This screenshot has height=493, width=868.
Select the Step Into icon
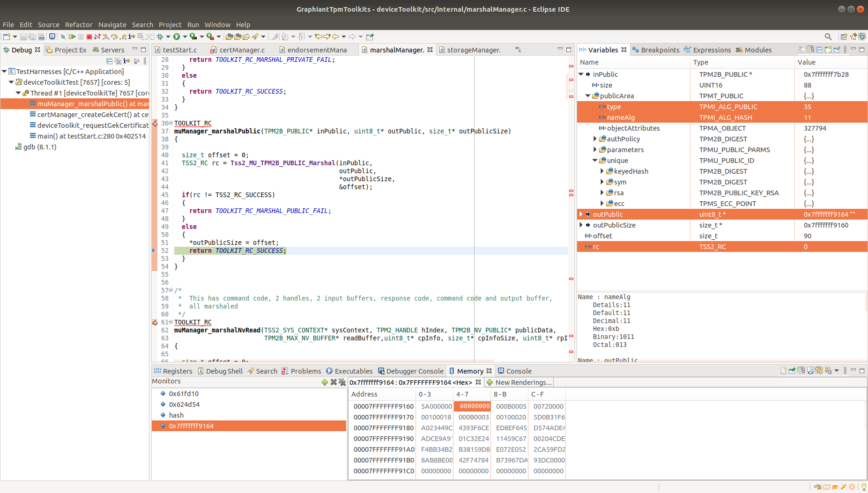coord(106,37)
